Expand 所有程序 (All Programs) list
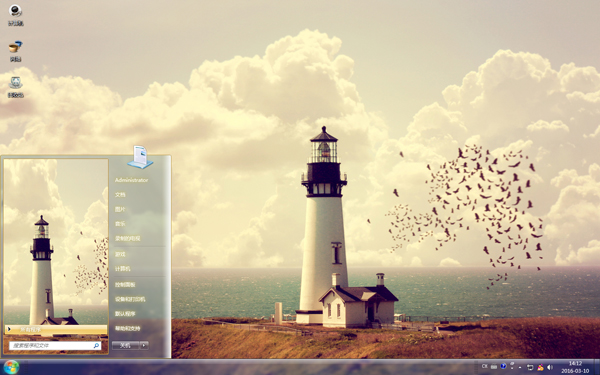 pyautogui.click(x=56, y=329)
